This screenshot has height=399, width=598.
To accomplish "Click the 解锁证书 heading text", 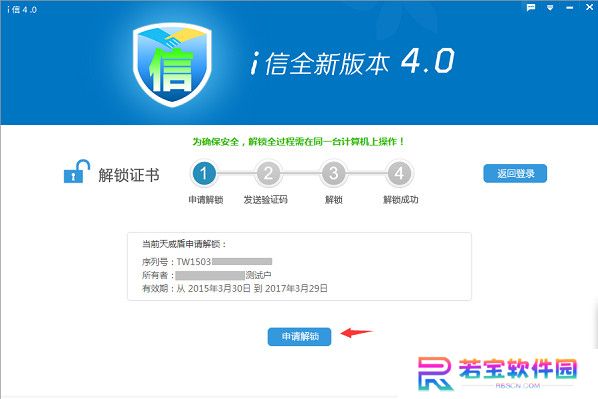I will click(x=129, y=175).
